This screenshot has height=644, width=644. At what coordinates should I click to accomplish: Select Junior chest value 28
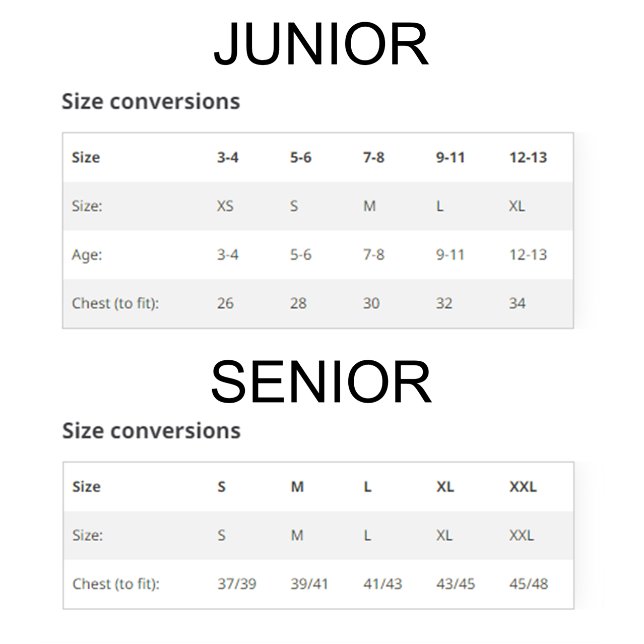(x=298, y=303)
